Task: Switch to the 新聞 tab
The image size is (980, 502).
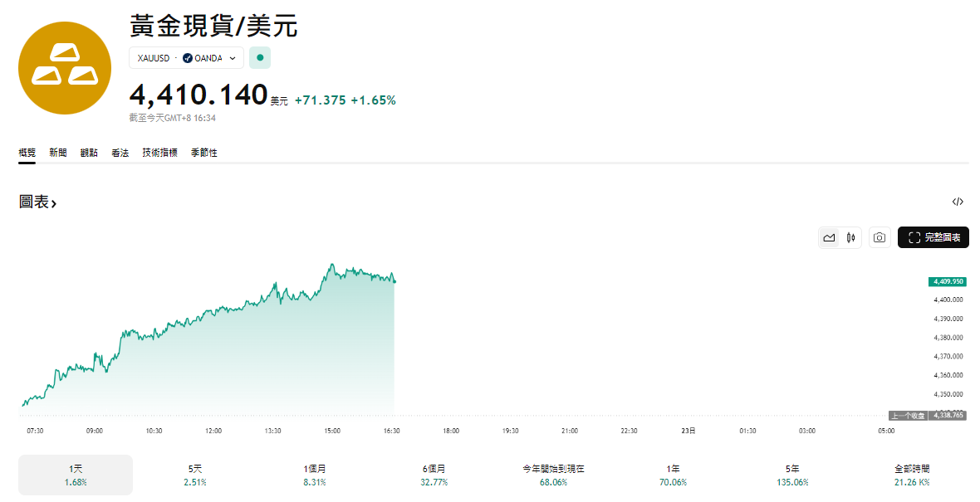Action: (56, 153)
